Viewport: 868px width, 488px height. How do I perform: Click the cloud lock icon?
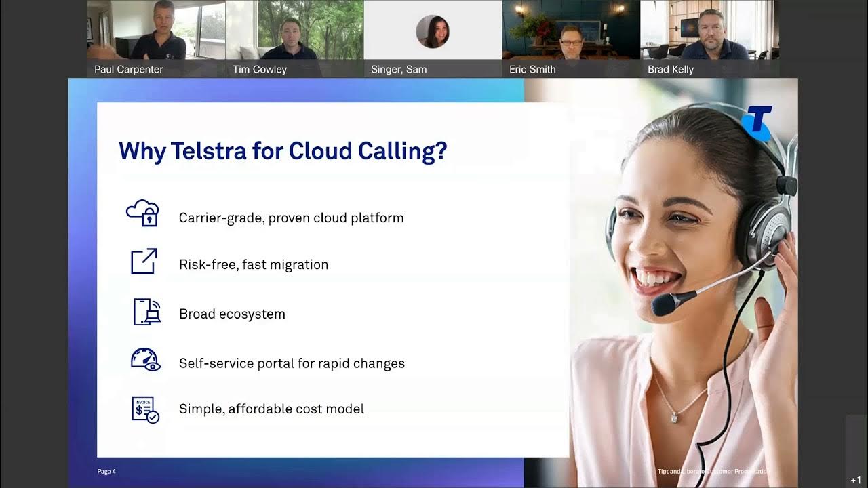point(143,213)
